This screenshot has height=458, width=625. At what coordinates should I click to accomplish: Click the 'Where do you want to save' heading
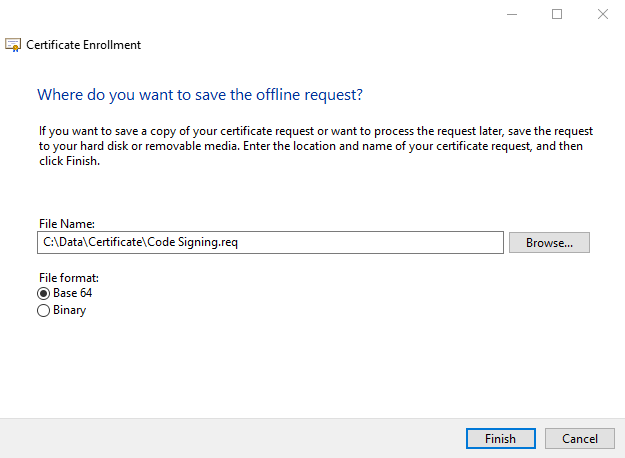pos(200,95)
